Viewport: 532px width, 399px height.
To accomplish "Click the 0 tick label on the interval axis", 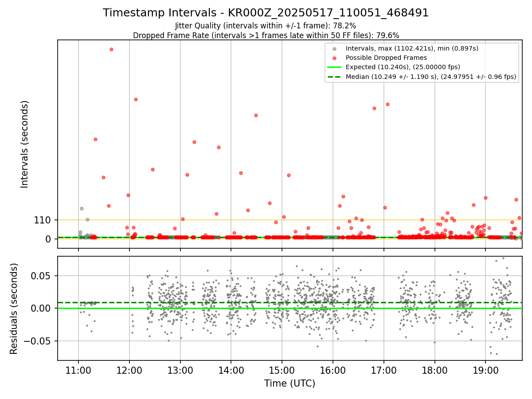I will coord(49,239).
